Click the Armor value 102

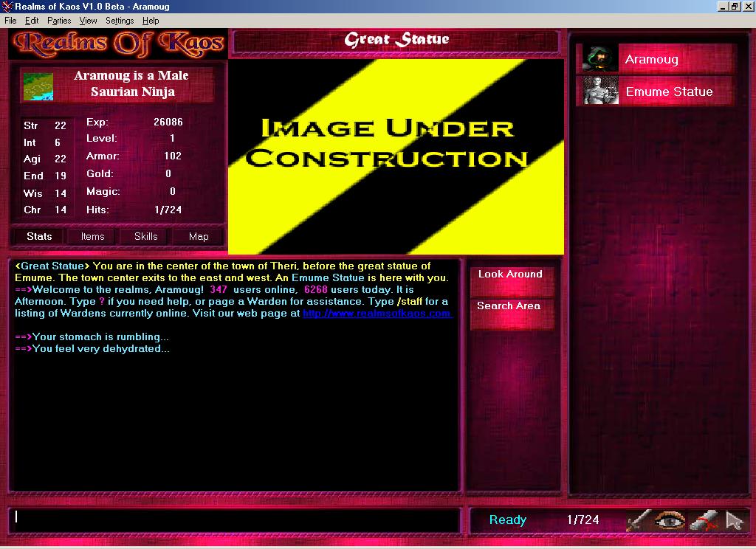pos(173,156)
